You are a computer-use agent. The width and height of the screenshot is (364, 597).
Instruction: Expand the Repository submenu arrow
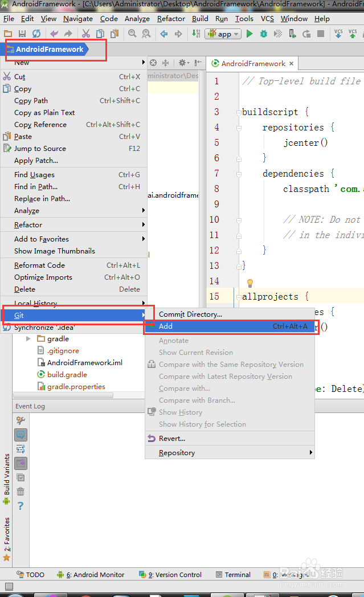pos(310,452)
